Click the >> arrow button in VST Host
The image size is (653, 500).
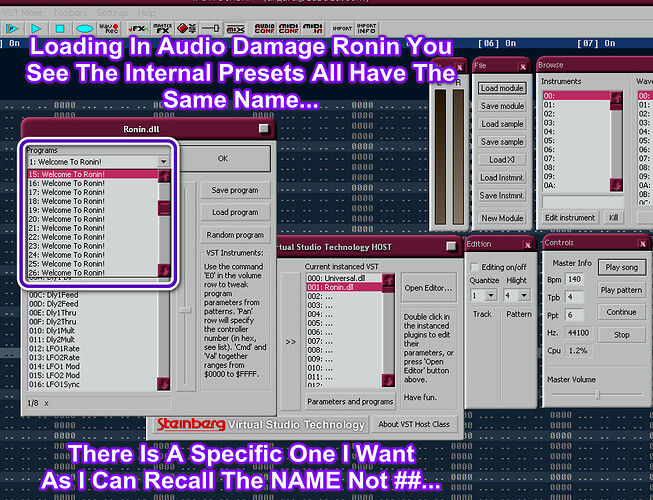point(291,342)
